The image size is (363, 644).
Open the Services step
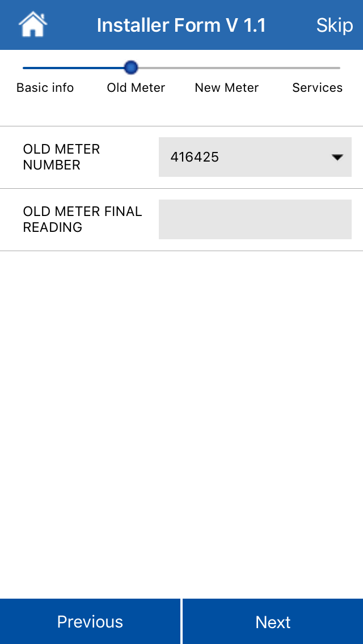[x=317, y=88]
